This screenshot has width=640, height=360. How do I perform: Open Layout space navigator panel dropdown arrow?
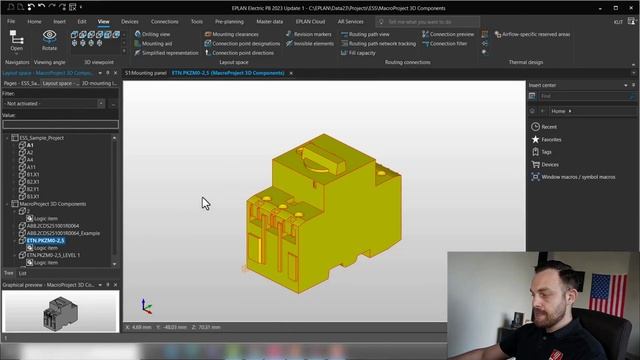click(100, 73)
